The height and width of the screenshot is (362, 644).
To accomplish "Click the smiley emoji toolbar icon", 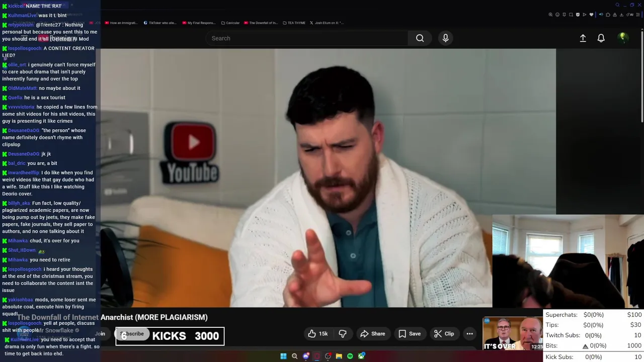I will point(557,15).
